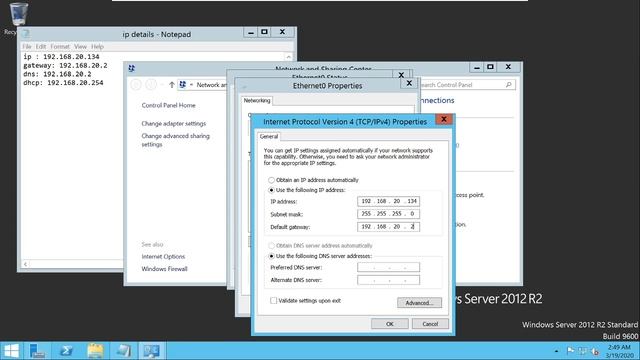Viewport: 640px width, 360px height.
Task: Click the search magnifier in Control Panel
Action: pyautogui.click(x=509, y=85)
